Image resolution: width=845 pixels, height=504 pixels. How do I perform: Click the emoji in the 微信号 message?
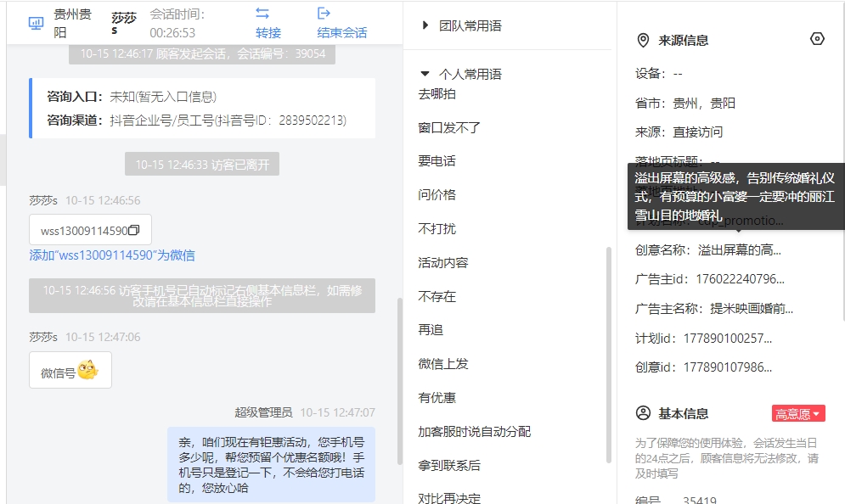[x=87, y=370]
